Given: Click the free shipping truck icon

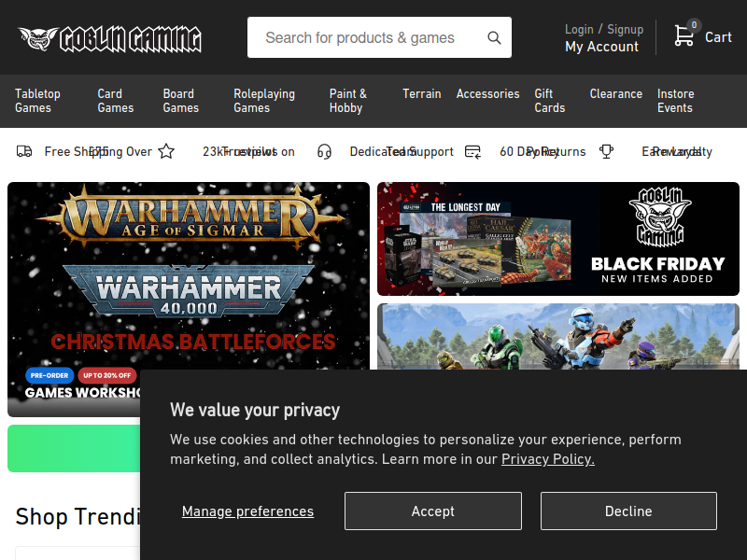Looking at the screenshot, I should 24,151.
